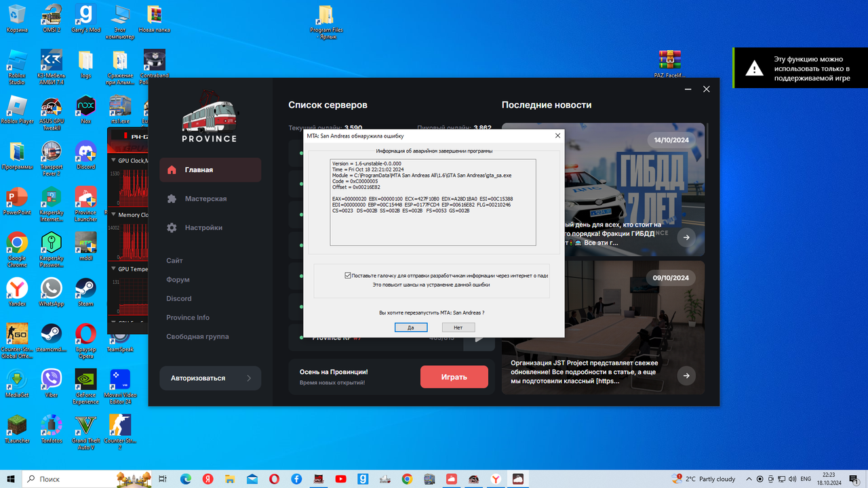868x488 pixels.
Task: Select the Transport Fever 2 icon
Action: (52, 159)
